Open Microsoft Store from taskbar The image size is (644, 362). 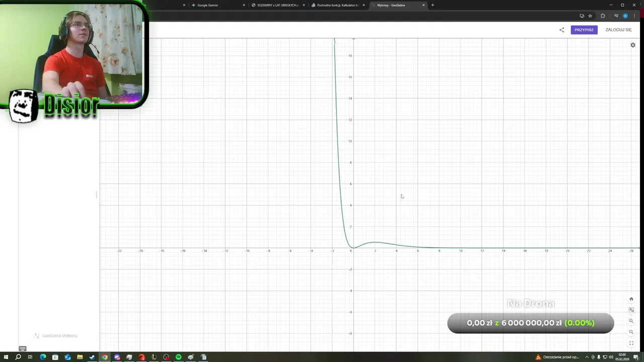(55, 357)
